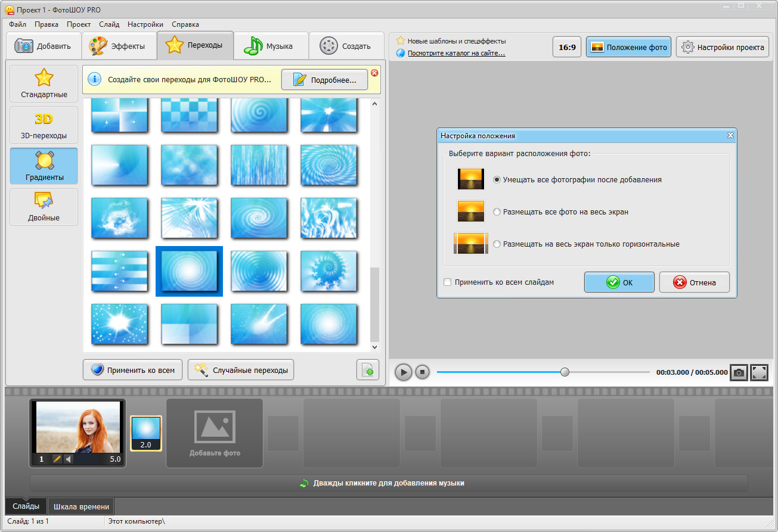Image resolution: width=778 pixels, height=532 pixels.
Task: Choose 'Place all photos full screen' option
Action: pyautogui.click(x=497, y=211)
